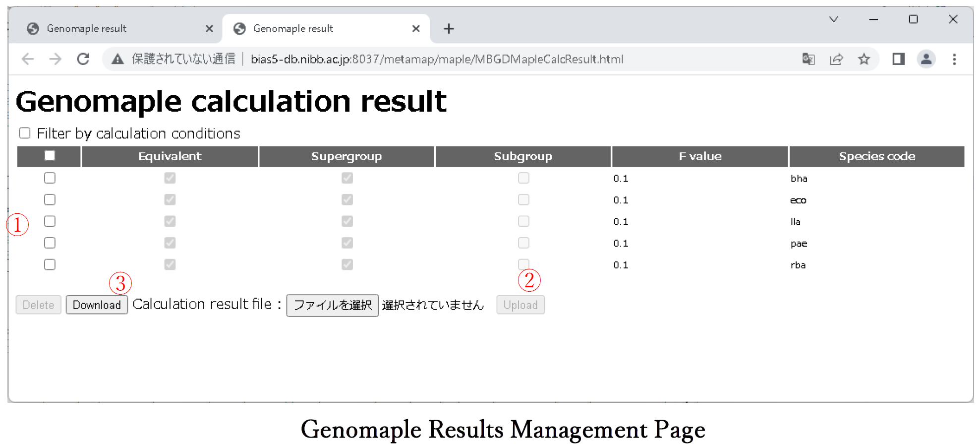Open the user profile avatar

point(925,60)
